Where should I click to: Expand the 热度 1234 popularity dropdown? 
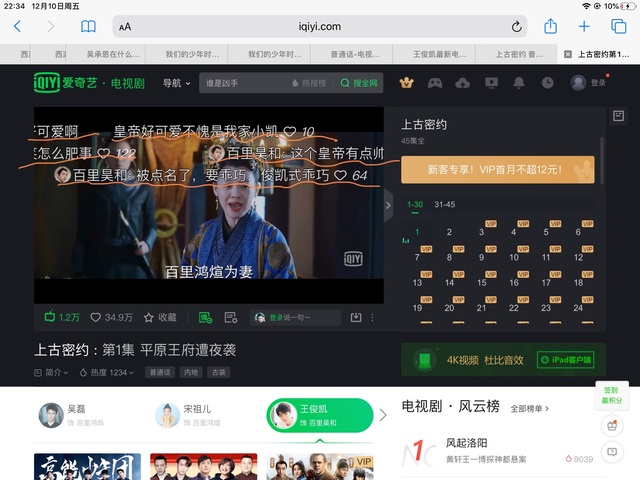(x=111, y=373)
